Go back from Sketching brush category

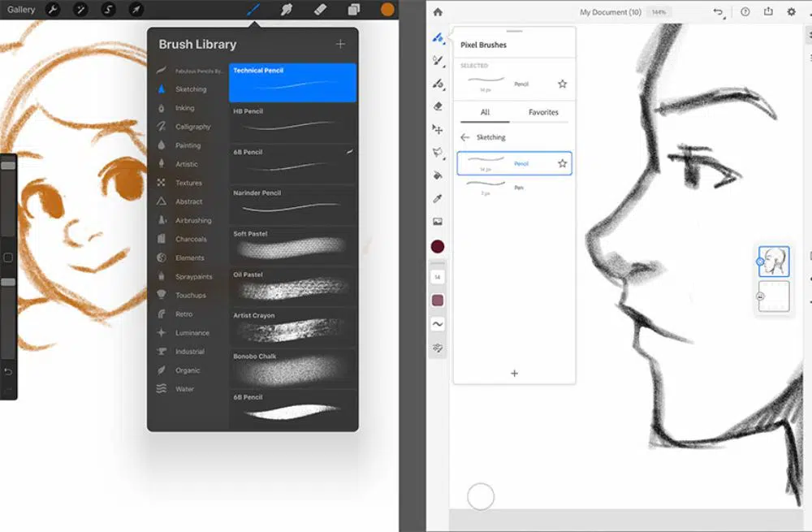pos(465,137)
